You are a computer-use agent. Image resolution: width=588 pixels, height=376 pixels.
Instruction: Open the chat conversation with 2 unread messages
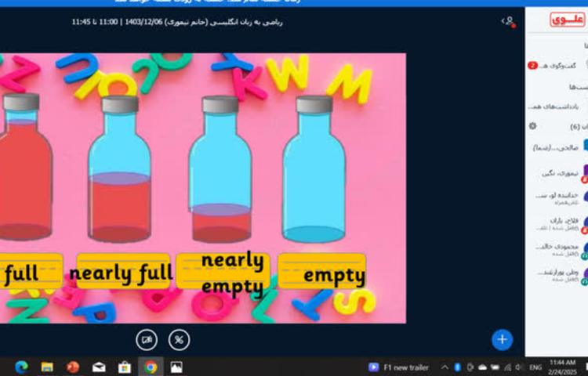(x=558, y=66)
